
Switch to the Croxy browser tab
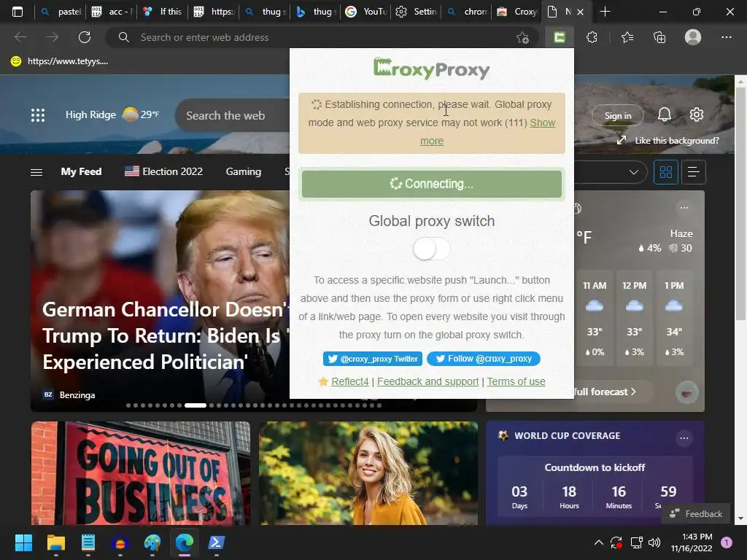(x=518, y=12)
